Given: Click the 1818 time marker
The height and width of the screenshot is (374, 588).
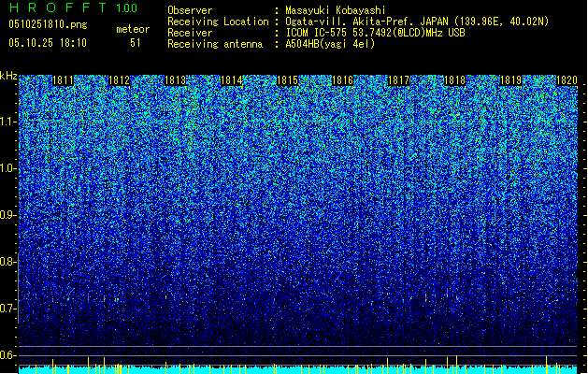Looking at the screenshot, I should [x=454, y=80].
